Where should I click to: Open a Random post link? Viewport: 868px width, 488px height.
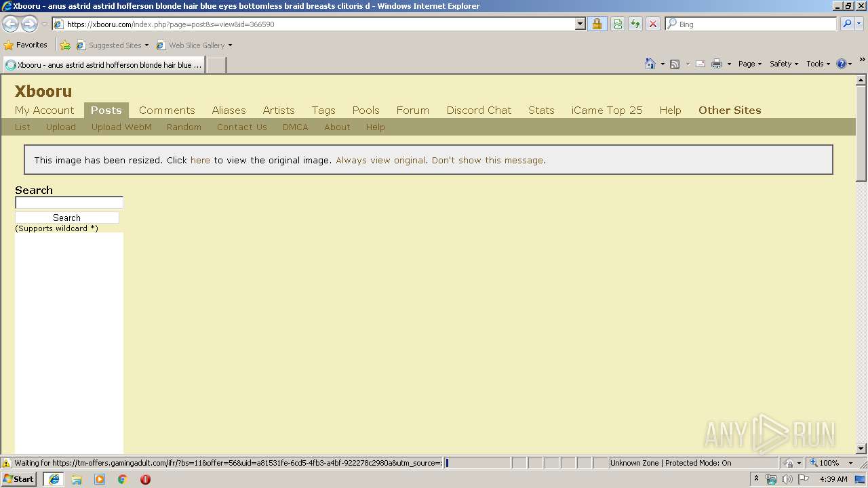[184, 127]
